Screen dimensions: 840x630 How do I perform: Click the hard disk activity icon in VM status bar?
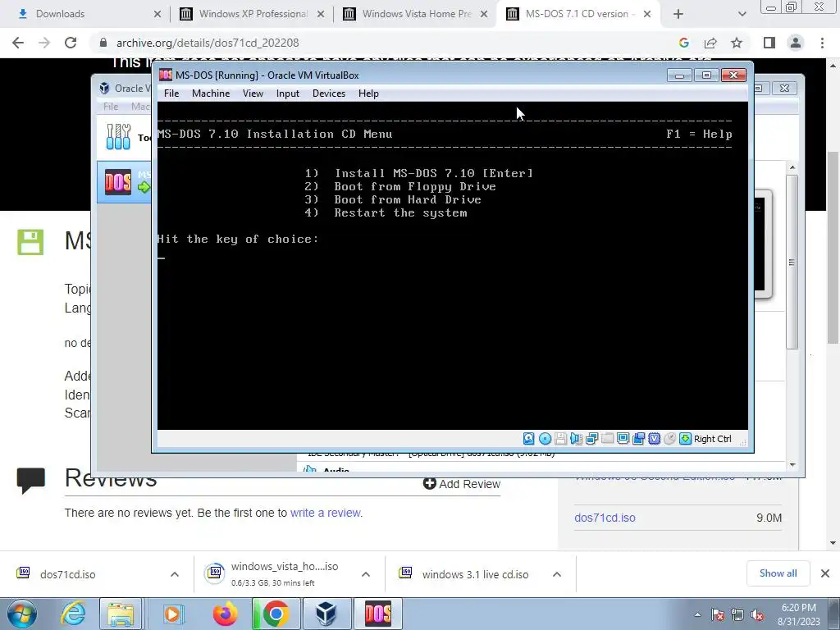[x=528, y=439]
